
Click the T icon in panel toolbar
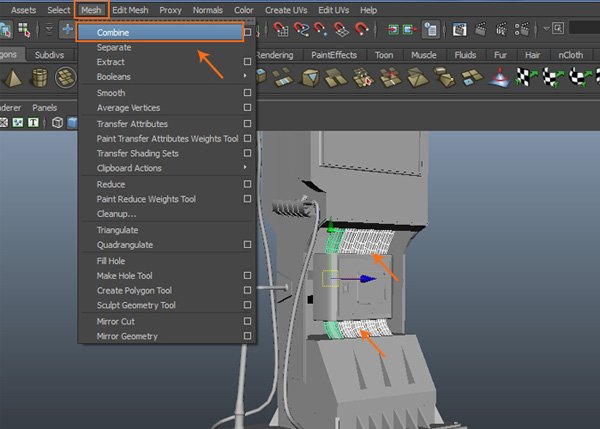click(33, 122)
